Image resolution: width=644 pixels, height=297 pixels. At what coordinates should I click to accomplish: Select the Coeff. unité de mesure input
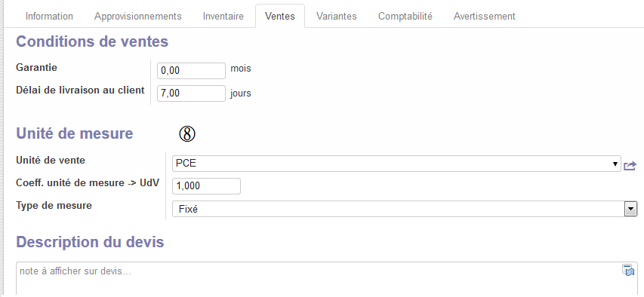pyautogui.click(x=207, y=186)
